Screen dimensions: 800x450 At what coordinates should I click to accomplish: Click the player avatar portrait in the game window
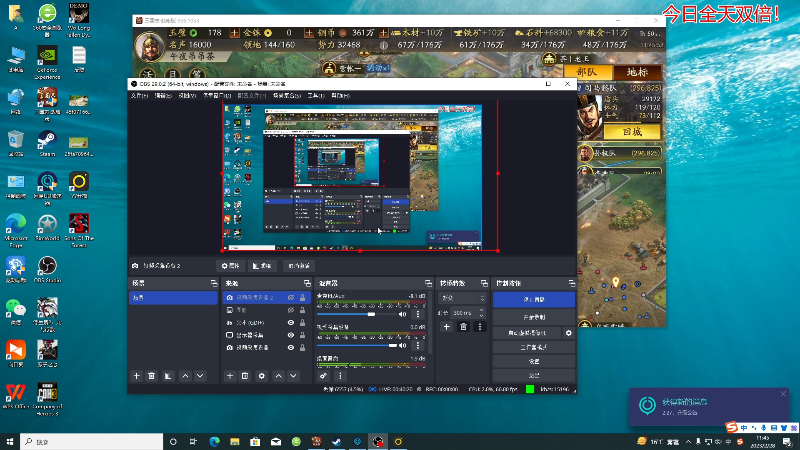[149, 47]
